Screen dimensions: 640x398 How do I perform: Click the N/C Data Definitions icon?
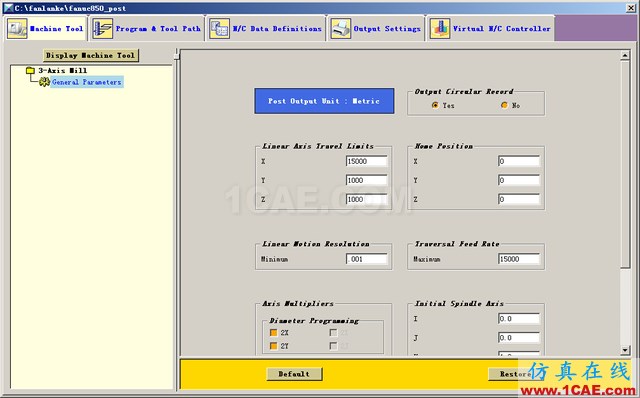point(220,29)
